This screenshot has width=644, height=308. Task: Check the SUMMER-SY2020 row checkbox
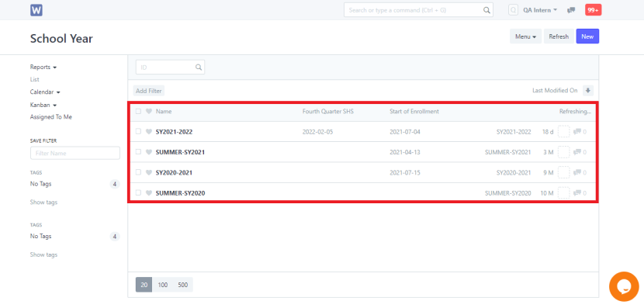pyautogui.click(x=138, y=192)
